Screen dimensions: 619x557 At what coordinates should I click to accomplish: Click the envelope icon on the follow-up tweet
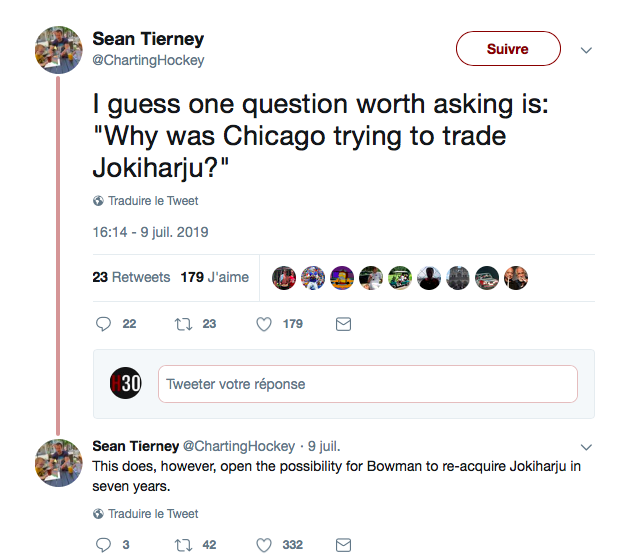tap(343, 545)
